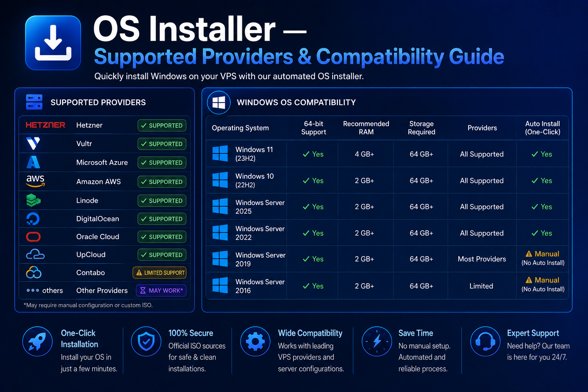588x392 pixels.
Task: Click the Wide Compatibility feature heading
Action: (310, 333)
